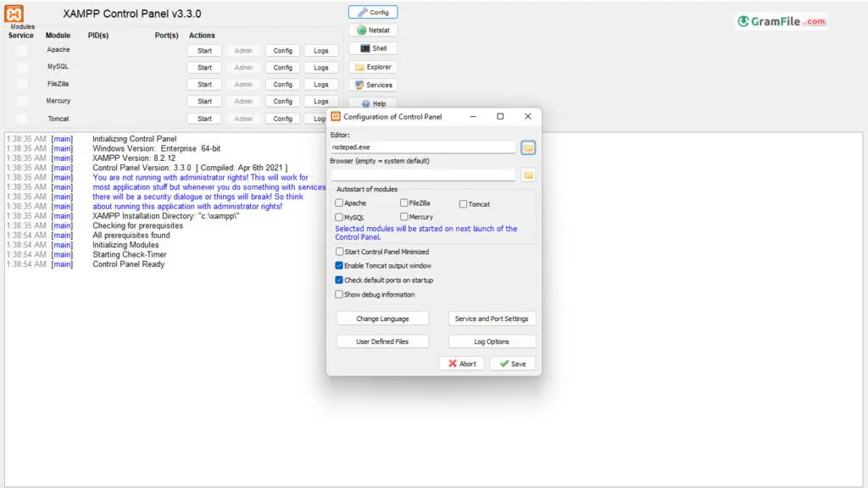Image resolution: width=868 pixels, height=488 pixels.
Task: Open Service and Port Settings
Action: point(492,319)
